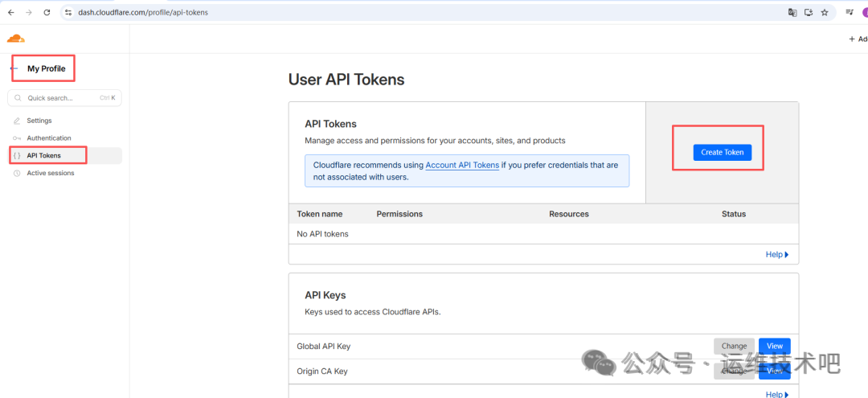Select the address bar URL

[143, 12]
